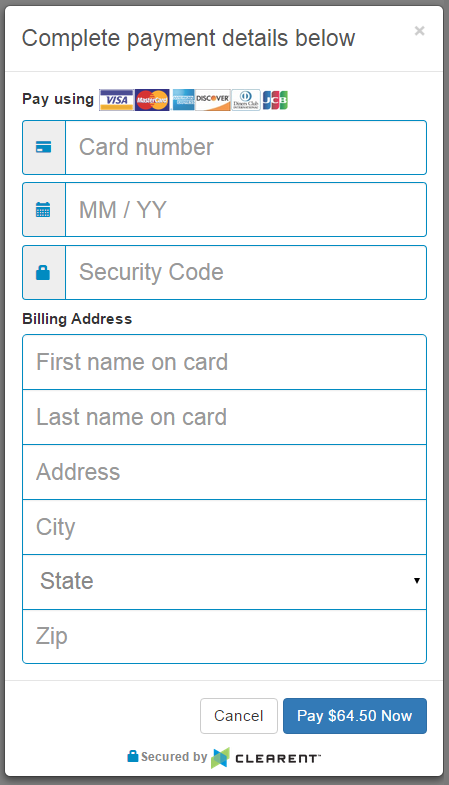Click the Diners Club logo

246,100
